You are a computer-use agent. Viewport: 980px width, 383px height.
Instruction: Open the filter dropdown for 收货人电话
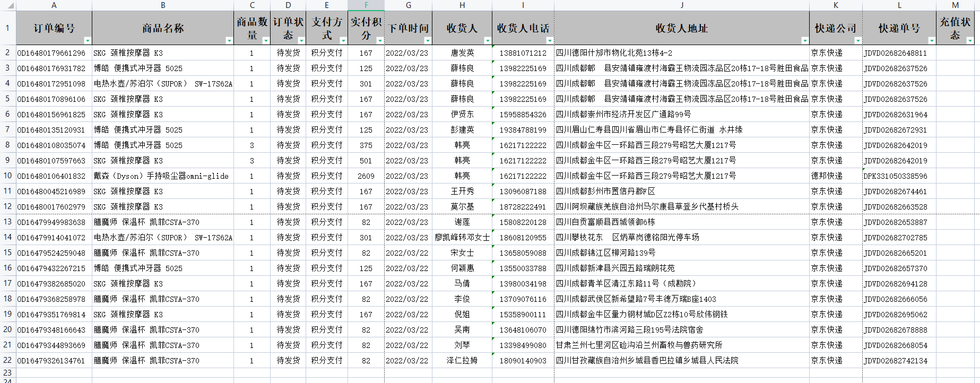pyautogui.click(x=550, y=40)
